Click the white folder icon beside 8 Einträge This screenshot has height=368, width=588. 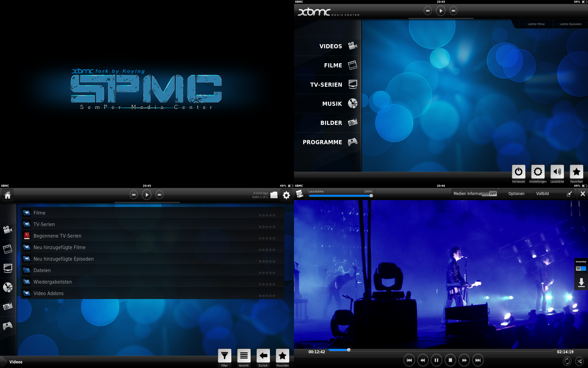(x=274, y=195)
